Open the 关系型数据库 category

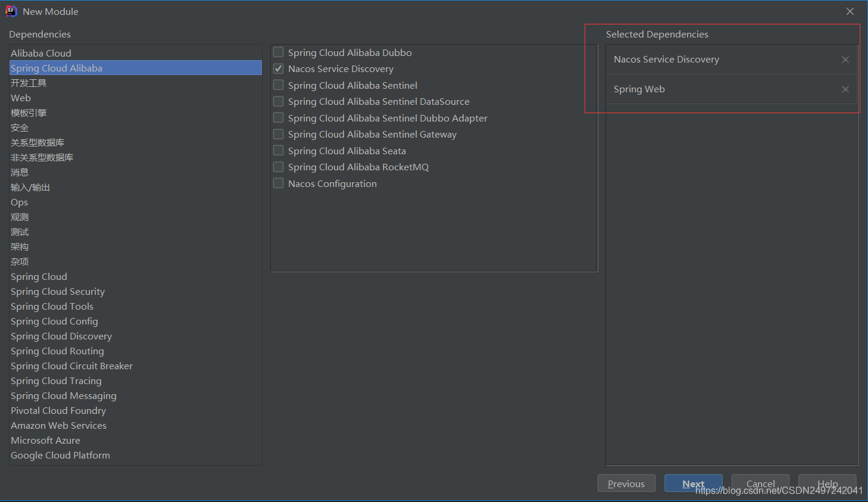tap(136, 142)
